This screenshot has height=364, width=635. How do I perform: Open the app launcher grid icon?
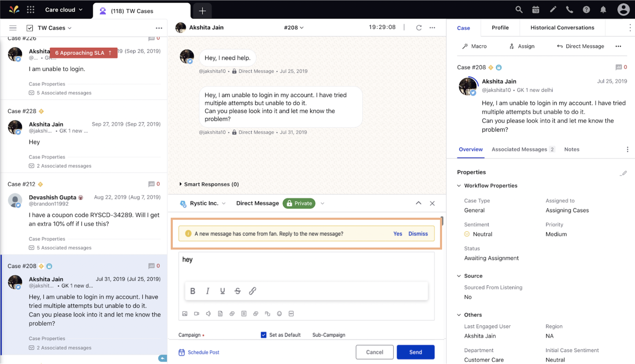pos(31,10)
